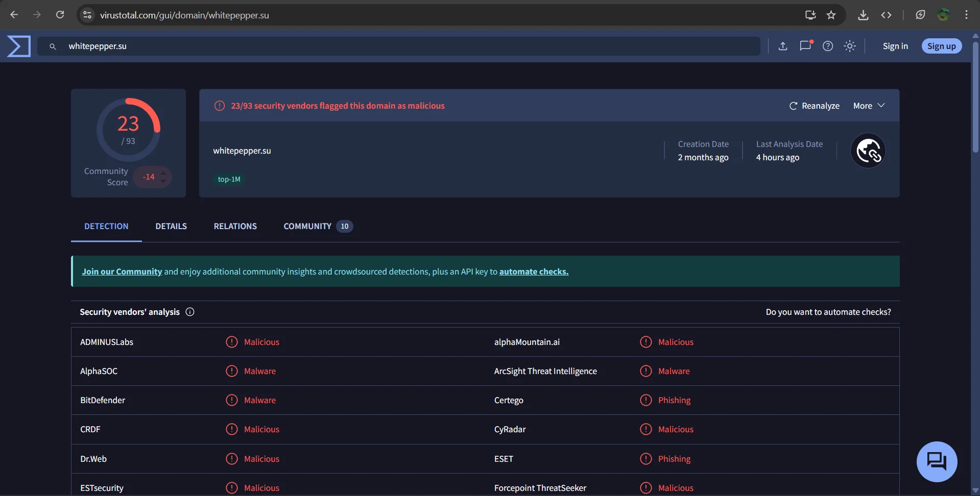Open the COMMUNITY tab
980x496 pixels.
pos(306,226)
